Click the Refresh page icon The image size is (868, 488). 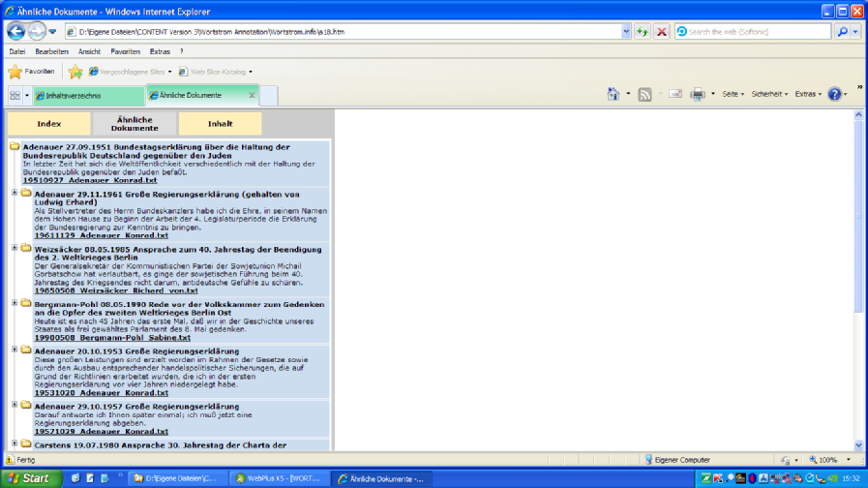(x=642, y=31)
